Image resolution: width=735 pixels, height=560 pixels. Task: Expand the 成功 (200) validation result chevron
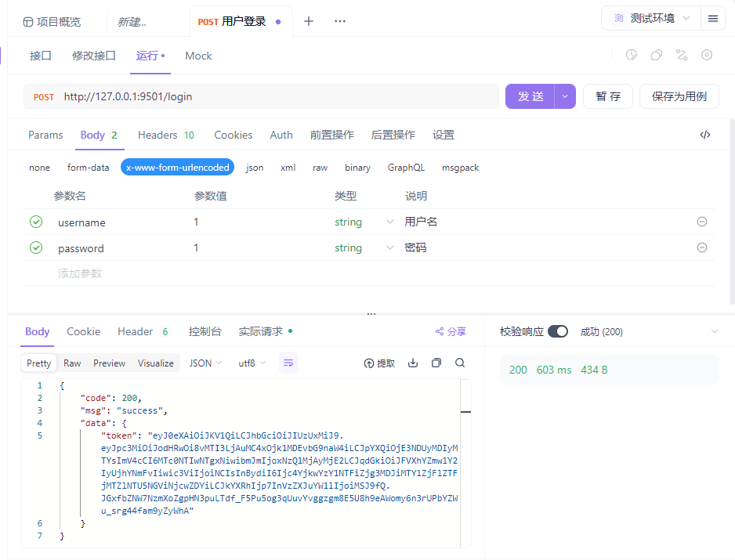(715, 331)
